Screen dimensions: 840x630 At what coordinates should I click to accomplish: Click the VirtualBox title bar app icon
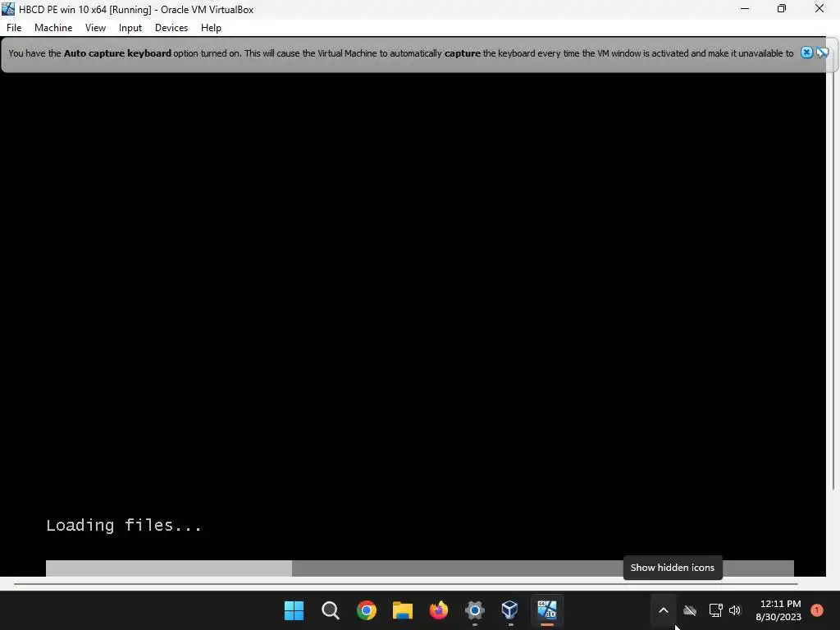(8, 8)
